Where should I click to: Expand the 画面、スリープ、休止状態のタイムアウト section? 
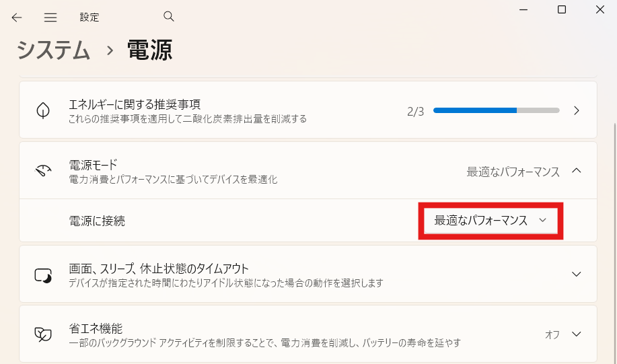pyautogui.click(x=576, y=275)
